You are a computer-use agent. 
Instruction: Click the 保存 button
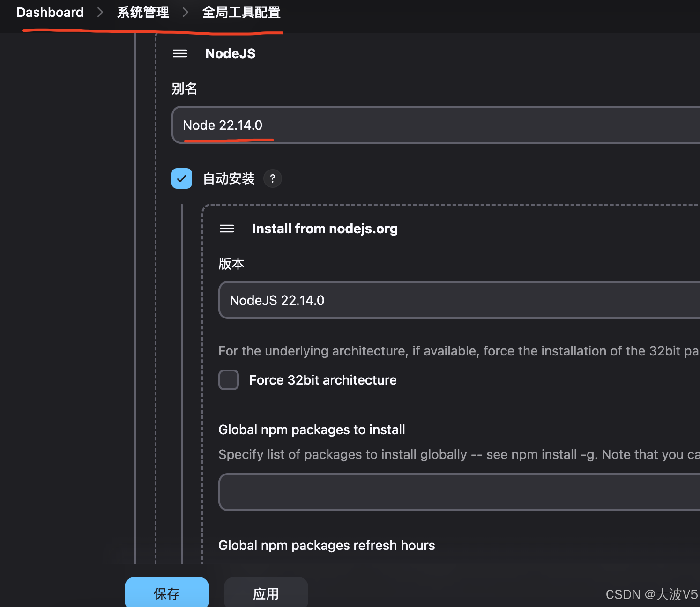(167, 593)
